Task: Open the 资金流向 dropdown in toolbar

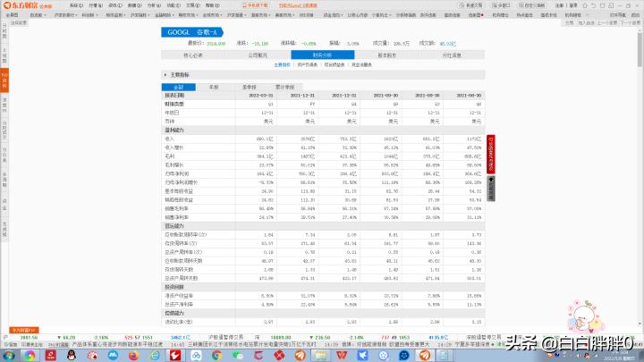Action: (x=333, y=15)
